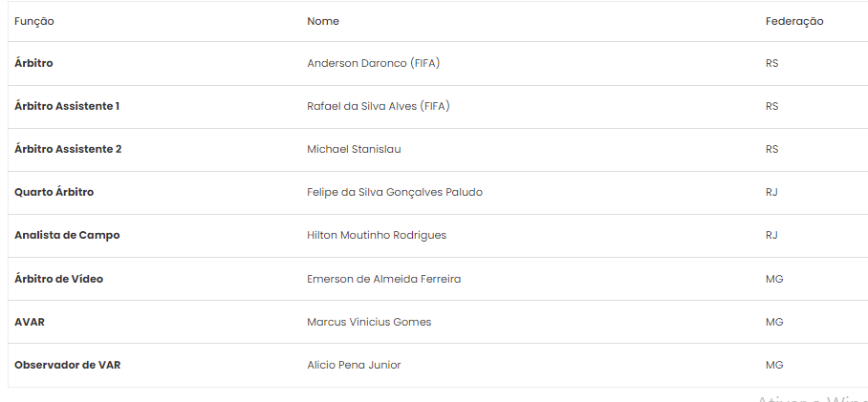The width and height of the screenshot is (868, 402).
Task: Click the name Michael Stanislau
Action: click(354, 149)
